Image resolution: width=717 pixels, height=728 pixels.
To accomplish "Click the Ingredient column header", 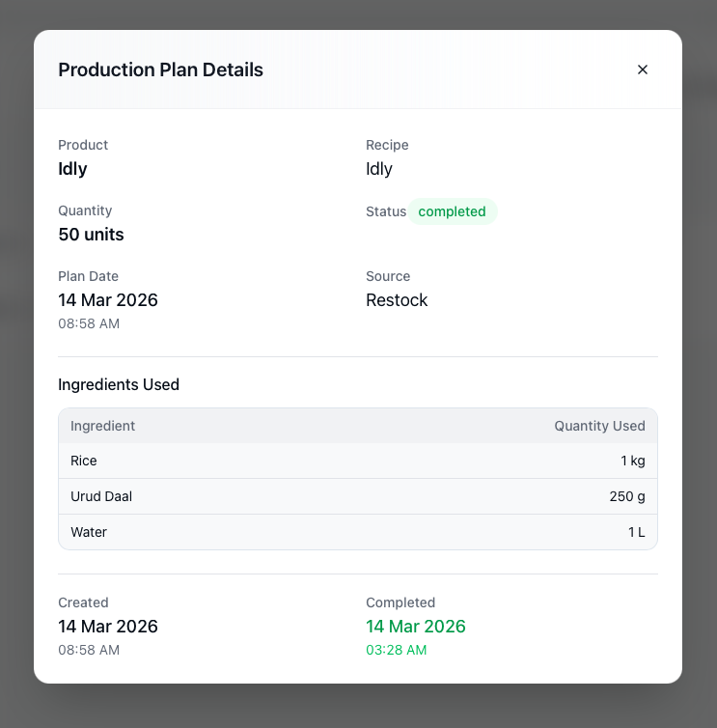I will tap(103, 426).
